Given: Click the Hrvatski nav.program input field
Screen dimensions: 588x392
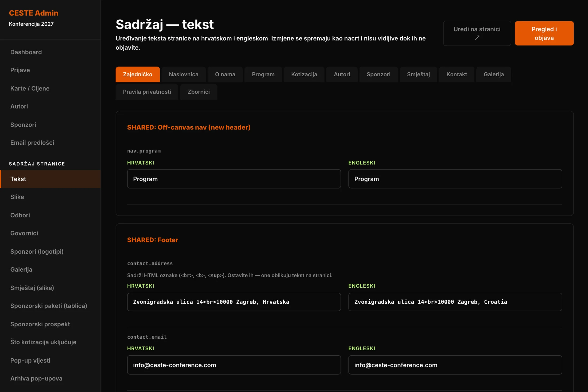Looking at the screenshot, I should tap(234, 179).
